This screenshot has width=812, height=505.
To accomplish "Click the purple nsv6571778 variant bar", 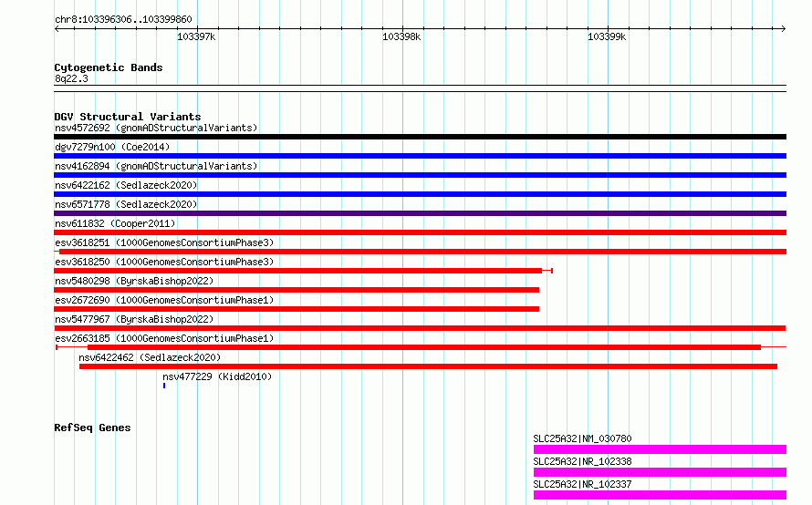I will tap(420, 213).
